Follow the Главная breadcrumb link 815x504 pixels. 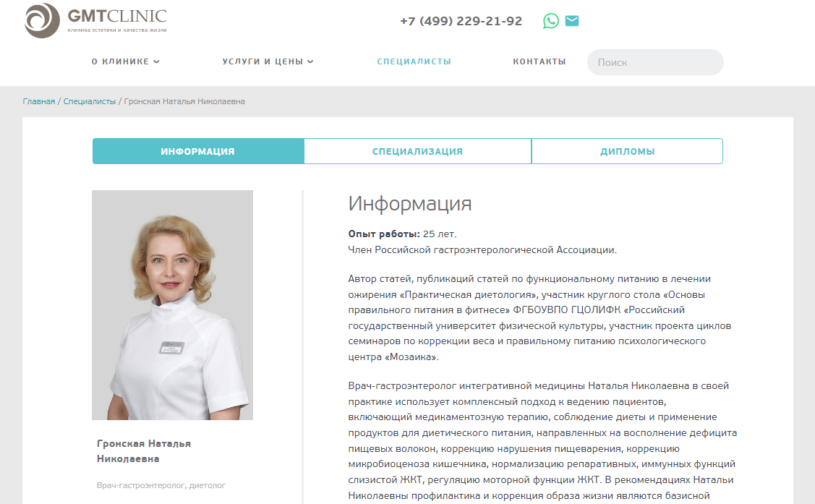(39, 101)
